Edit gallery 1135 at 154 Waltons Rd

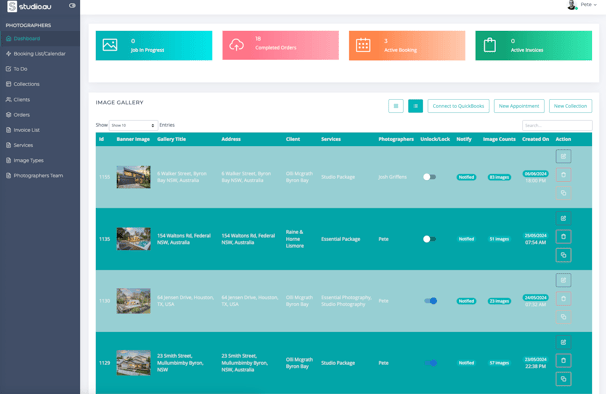point(563,218)
